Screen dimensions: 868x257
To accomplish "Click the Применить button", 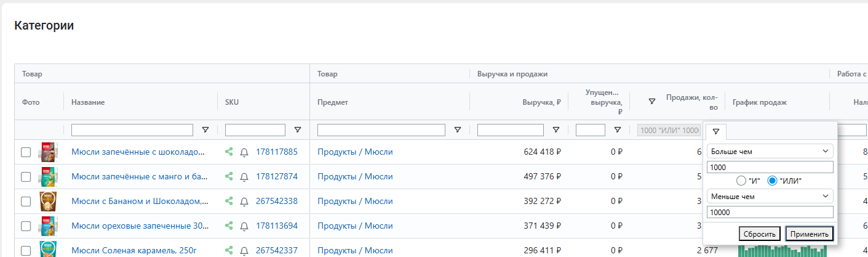I will (810, 234).
